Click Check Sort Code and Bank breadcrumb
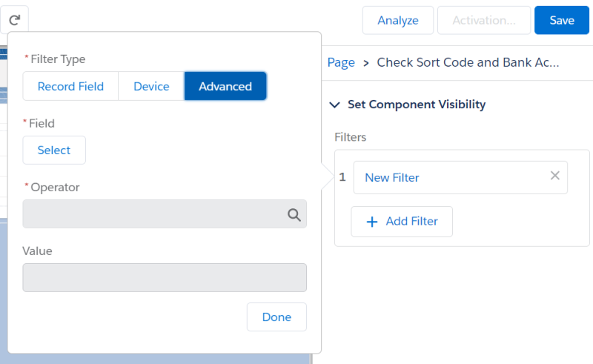This screenshot has width=593, height=364. (468, 62)
